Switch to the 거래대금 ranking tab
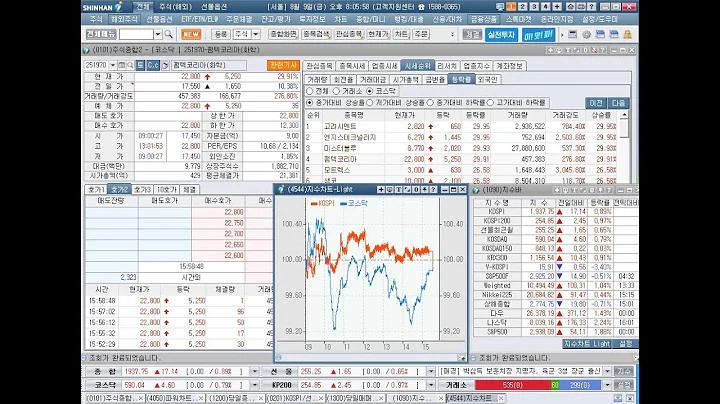This screenshot has width=720, height=404. click(372, 80)
